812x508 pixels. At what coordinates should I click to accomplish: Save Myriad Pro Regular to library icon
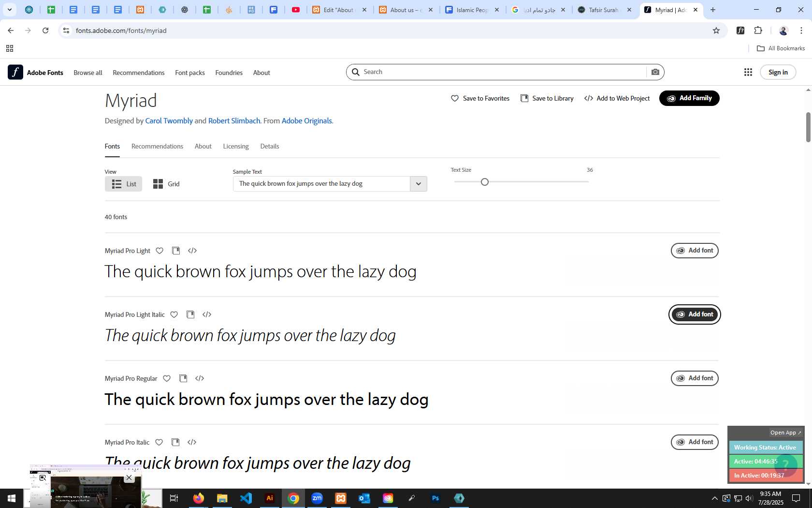pyautogui.click(x=183, y=378)
